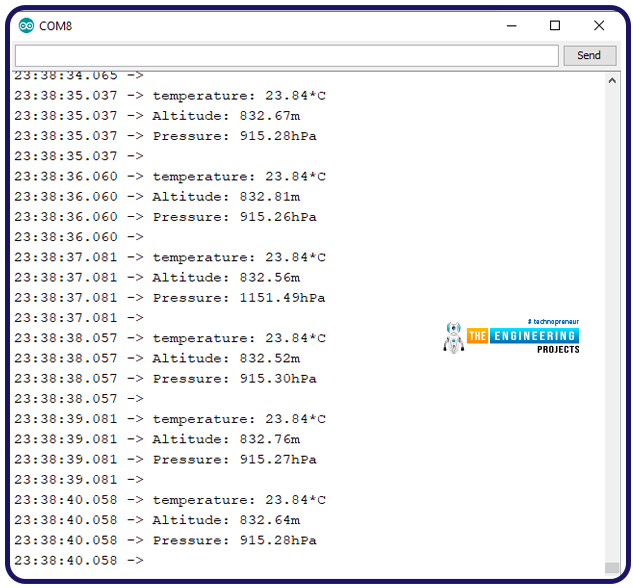The height and width of the screenshot is (588, 633).
Task: Click the scrollbar thumb at the bottom
Action: tap(612, 567)
